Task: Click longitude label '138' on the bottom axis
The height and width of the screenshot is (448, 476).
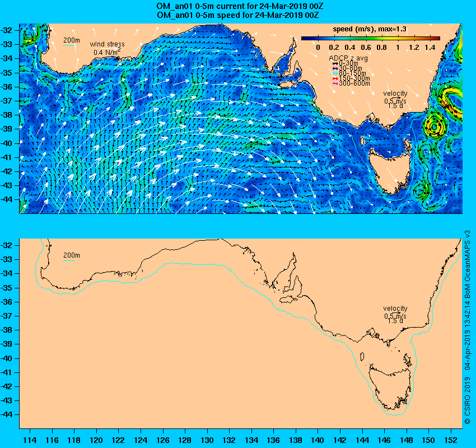Action: (x=296, y=440)
